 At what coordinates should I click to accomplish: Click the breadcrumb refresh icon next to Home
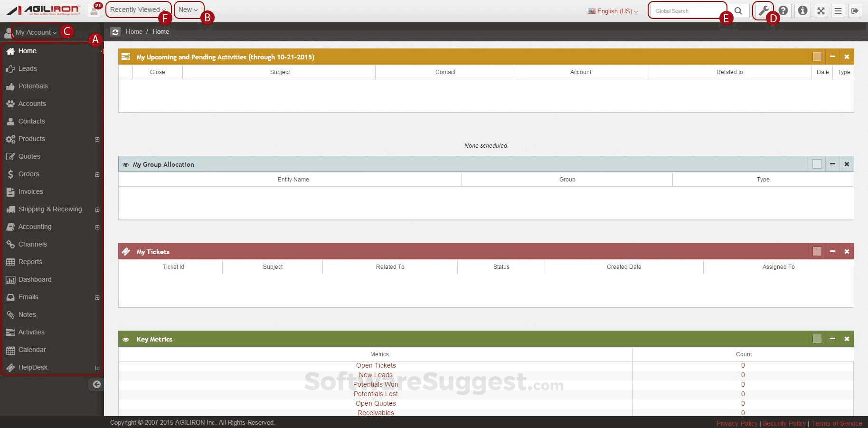pos(115,31)
